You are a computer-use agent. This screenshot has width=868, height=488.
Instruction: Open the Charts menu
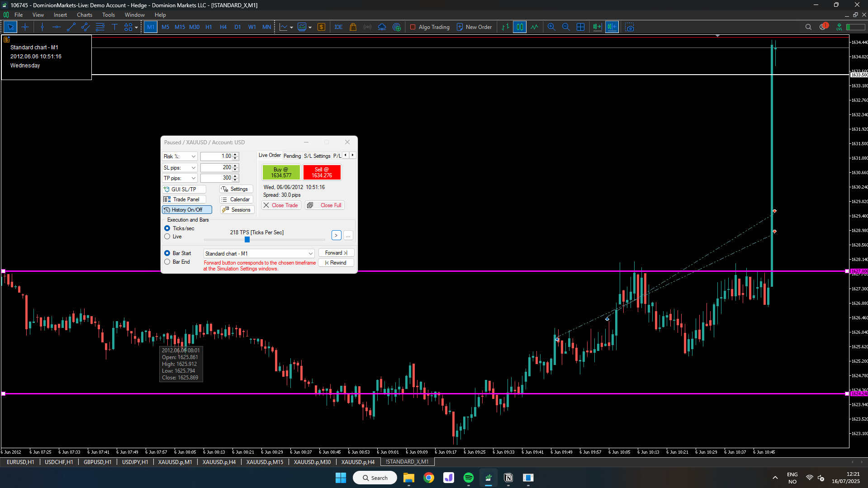coord(85,15)
